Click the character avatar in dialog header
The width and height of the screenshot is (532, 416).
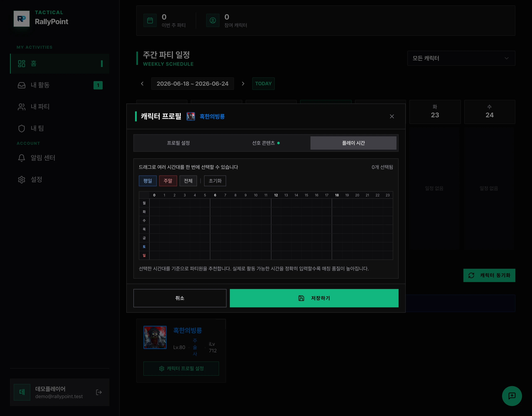point(191,116)
